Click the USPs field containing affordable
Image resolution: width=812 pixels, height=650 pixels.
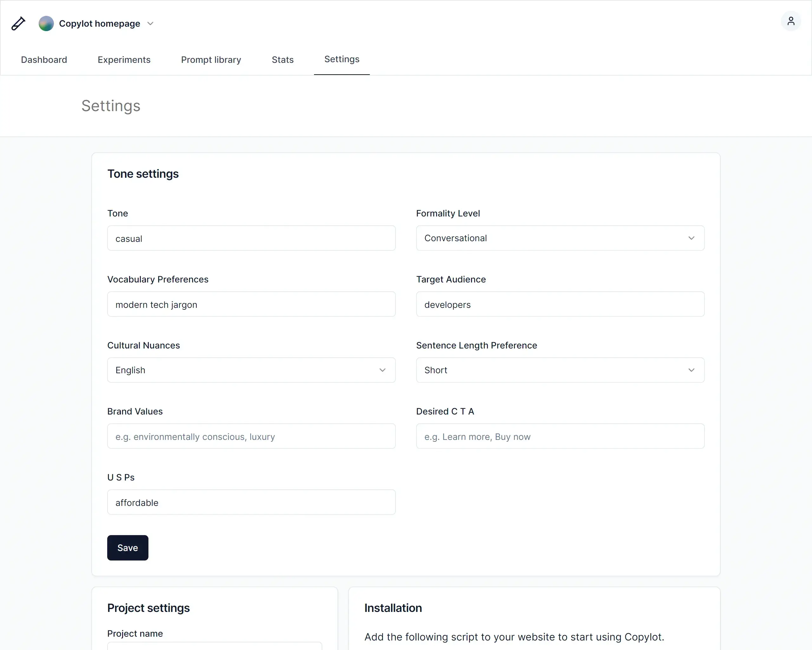click(251, 502)
